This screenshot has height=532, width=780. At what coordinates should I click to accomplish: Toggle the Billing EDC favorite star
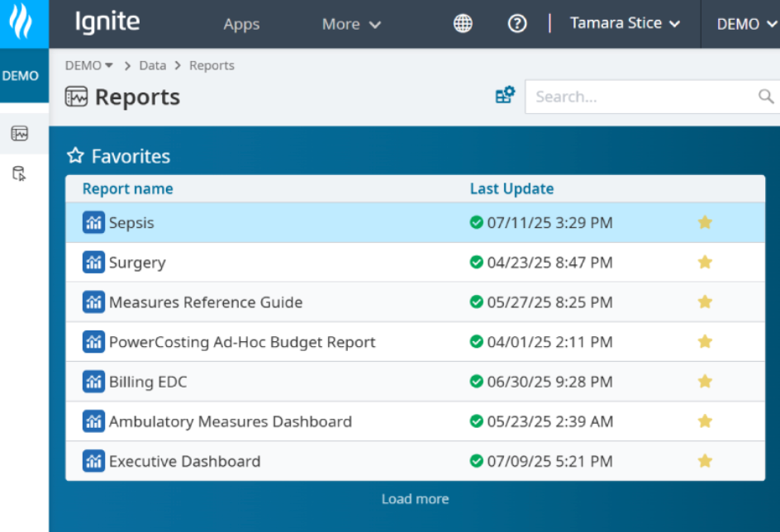[705, 382]
